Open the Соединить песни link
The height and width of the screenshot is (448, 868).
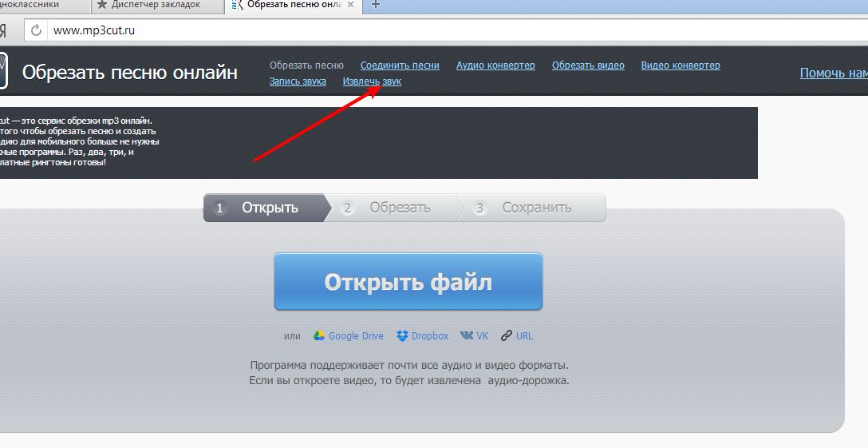click(x=400, y=65)
